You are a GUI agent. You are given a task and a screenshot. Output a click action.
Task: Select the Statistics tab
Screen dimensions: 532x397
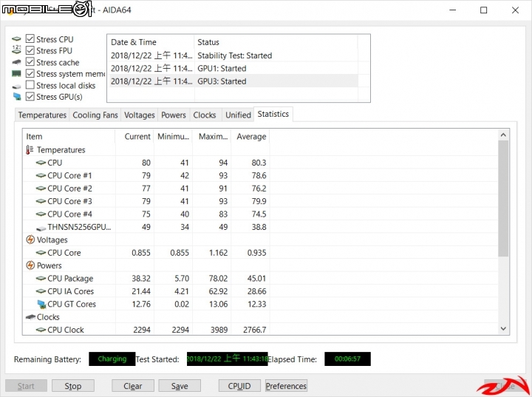[x=273, y=114]
